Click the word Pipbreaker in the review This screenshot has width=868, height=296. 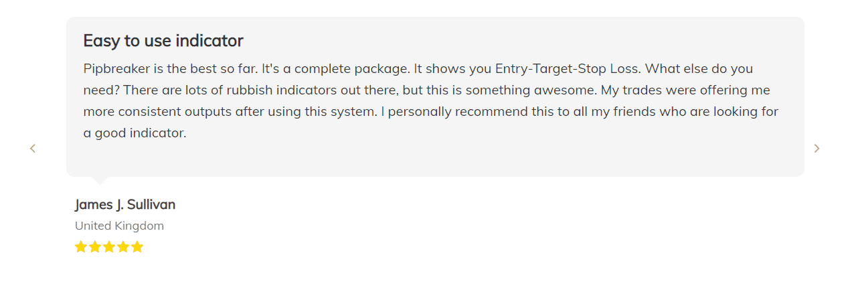(116, 69)
